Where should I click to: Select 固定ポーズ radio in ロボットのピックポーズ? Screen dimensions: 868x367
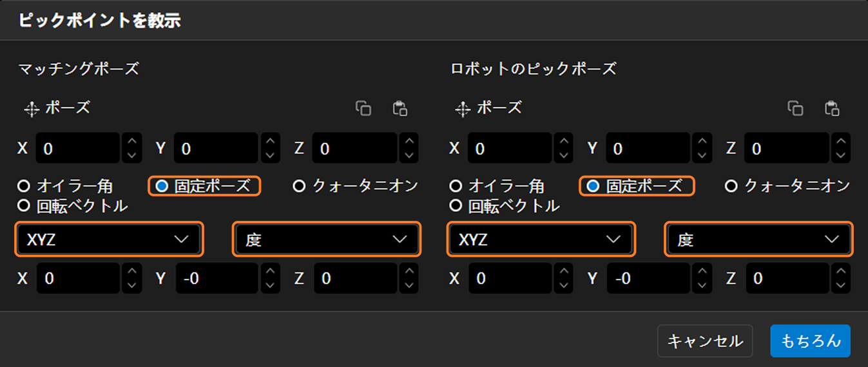[592, 186]
